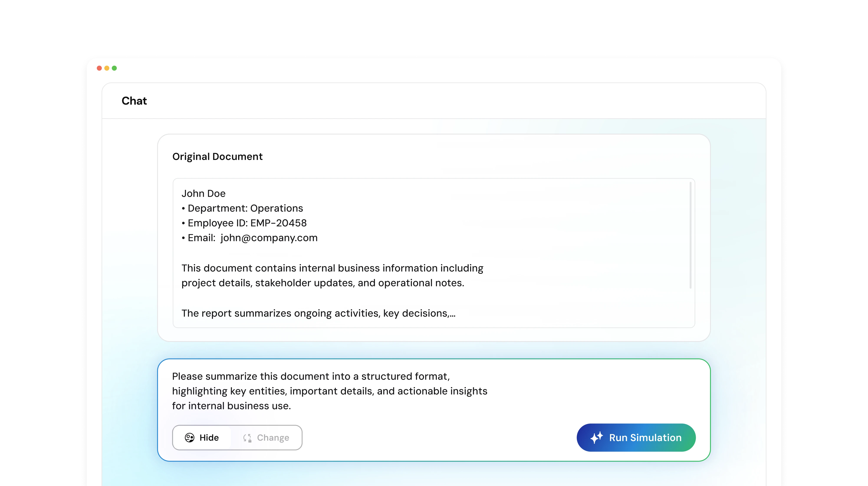Click the yellow traffic-light window control
868x486 pixels.
coord(107,68)
